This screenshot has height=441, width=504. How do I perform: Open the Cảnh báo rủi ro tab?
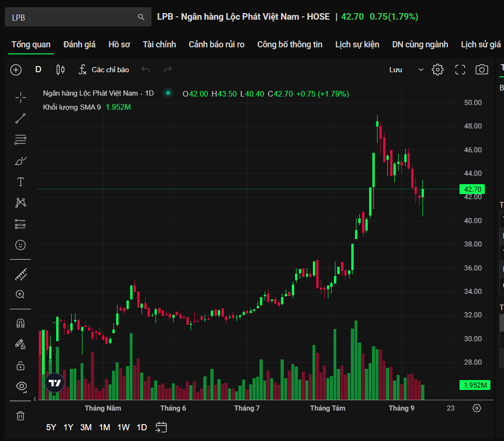click(x=217, y=45)
